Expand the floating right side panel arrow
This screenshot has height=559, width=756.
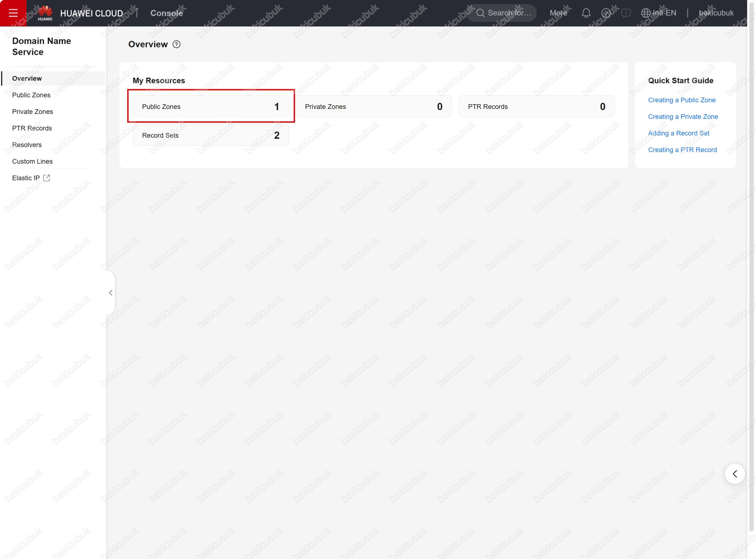(735, 474)
